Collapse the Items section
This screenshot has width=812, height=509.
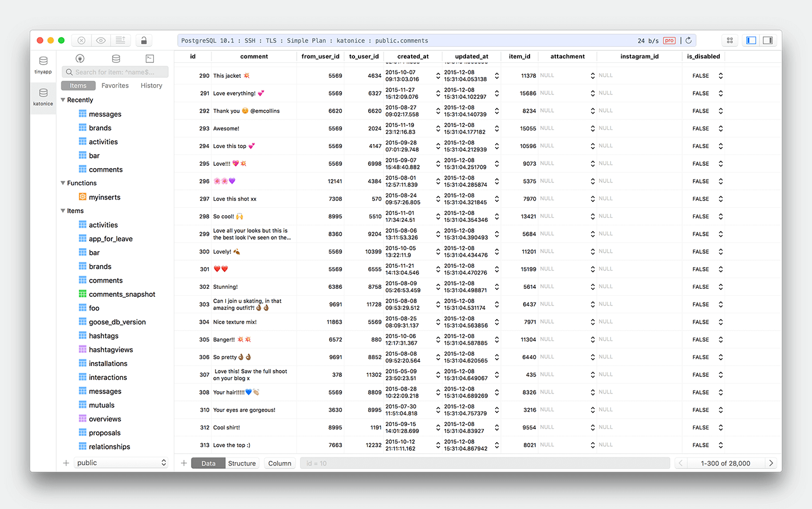tap(63, 210)
